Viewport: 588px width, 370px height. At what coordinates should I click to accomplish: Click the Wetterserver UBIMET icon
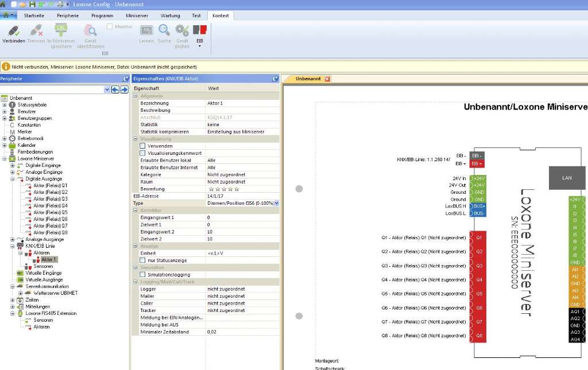point(28,293)
